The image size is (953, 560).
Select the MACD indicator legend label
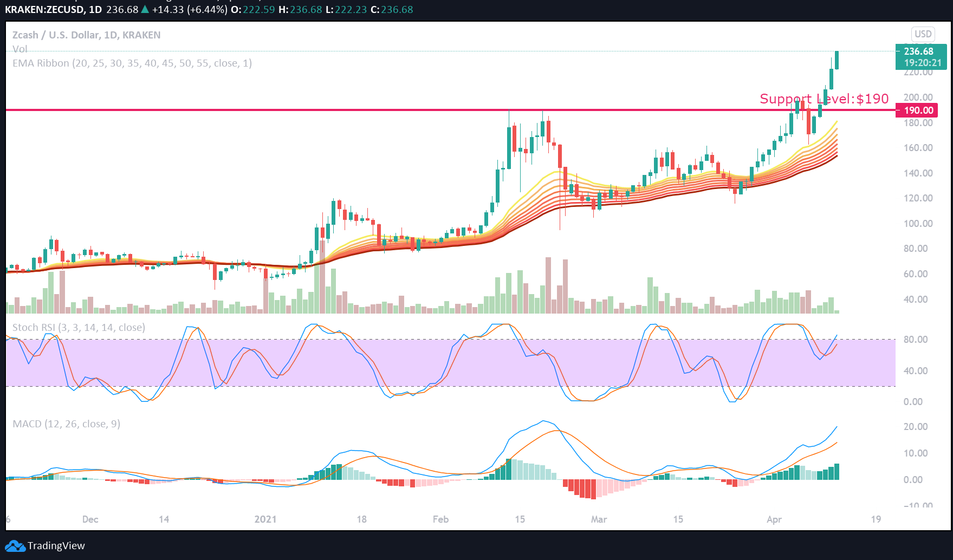pos(66,424)
